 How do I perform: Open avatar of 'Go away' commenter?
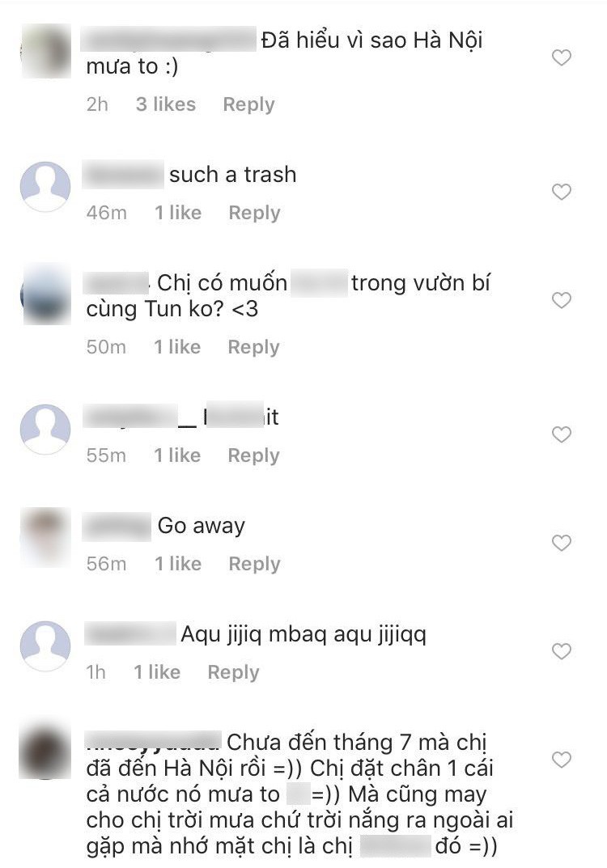coord(45,537)
